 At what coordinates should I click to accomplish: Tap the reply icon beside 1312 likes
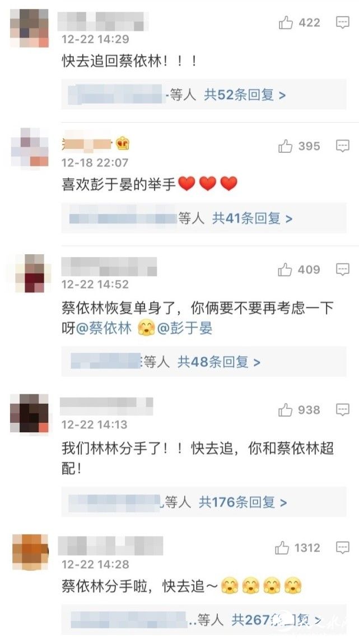343,548
